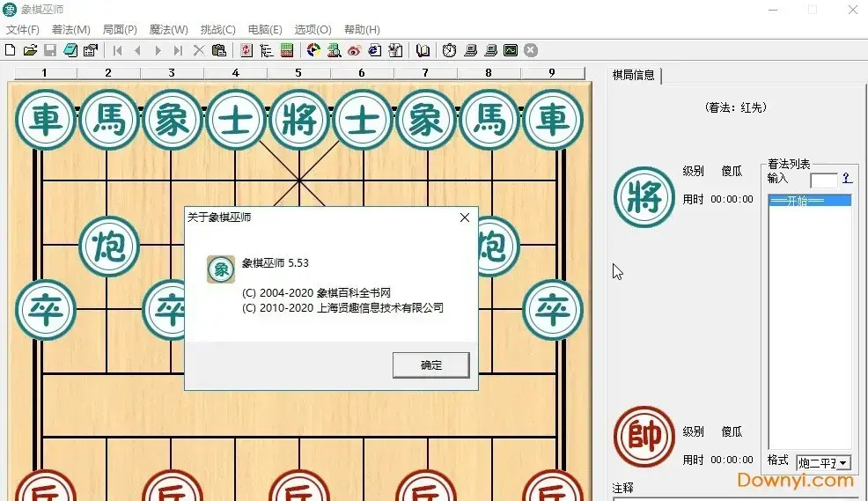The height and width of the screenshot is (501, 868).
Task: Click the New game blank page icon
Action: 10,50
